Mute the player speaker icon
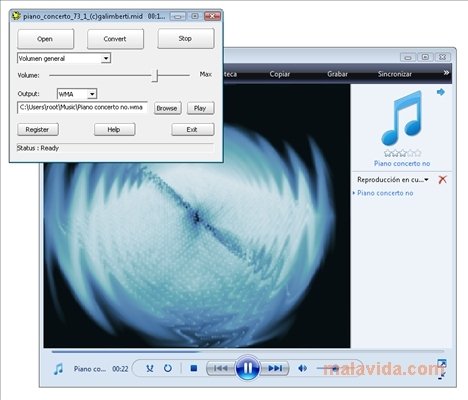This screenshot has width=468, height=400. 303,368
